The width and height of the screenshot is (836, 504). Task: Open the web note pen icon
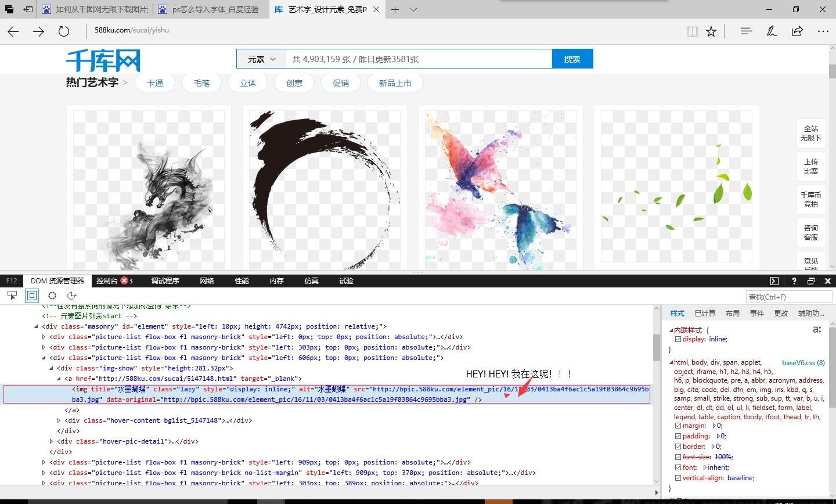[772, 31]
